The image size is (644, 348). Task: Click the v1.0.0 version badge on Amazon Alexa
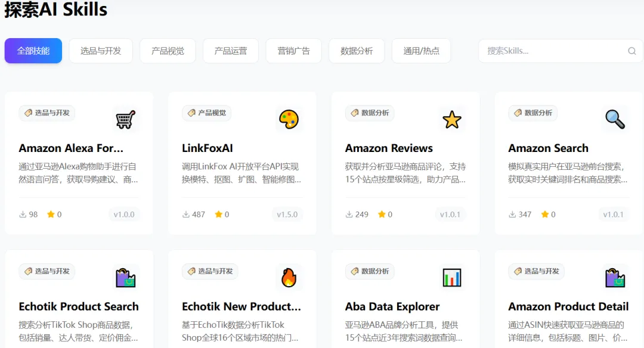pos(124,214)
